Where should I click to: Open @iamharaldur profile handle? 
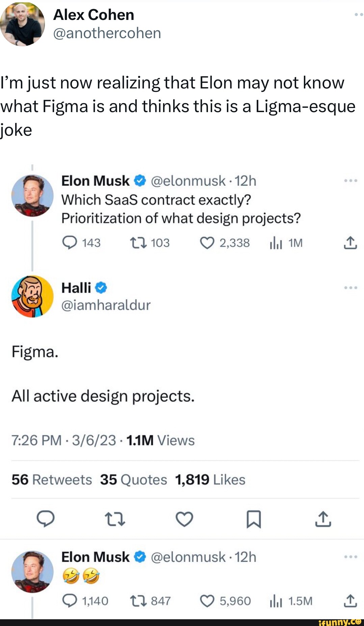(x=106, y=305)
